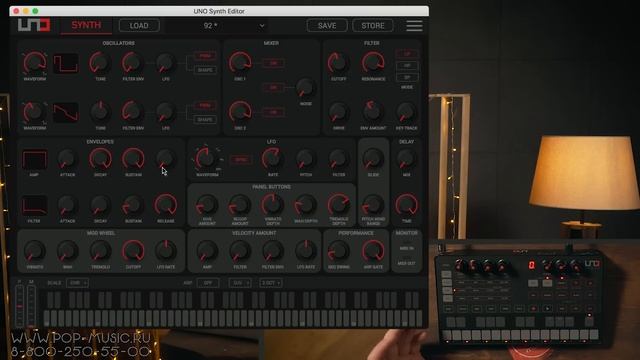Click Velocity Amount Amp knob
The image size is (640, 360).
pyautogui.click(x=207, y=251)
